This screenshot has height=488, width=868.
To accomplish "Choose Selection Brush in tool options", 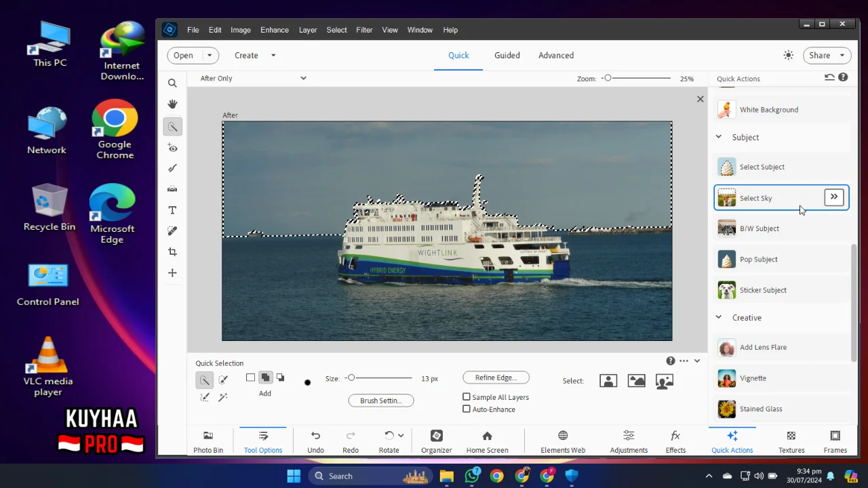I will pyautogui.click(x=222, y=380).
